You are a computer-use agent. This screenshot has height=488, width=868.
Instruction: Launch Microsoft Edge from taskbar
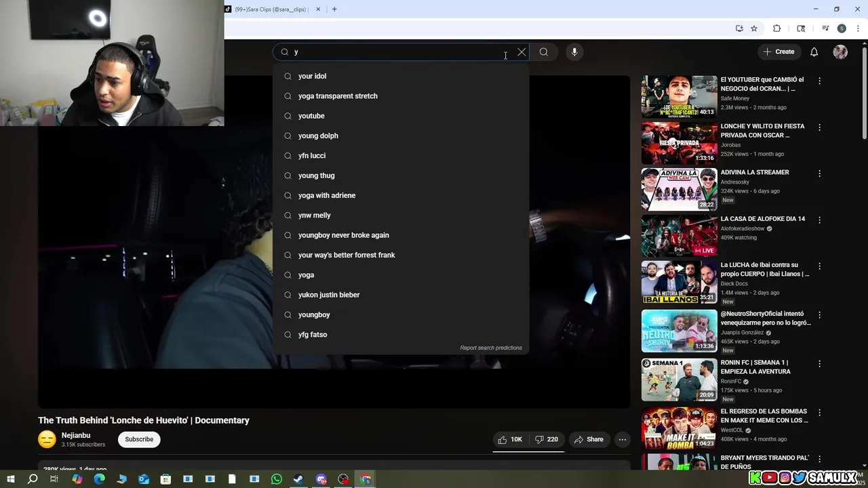pyautogui.click(x=99, y=479)
